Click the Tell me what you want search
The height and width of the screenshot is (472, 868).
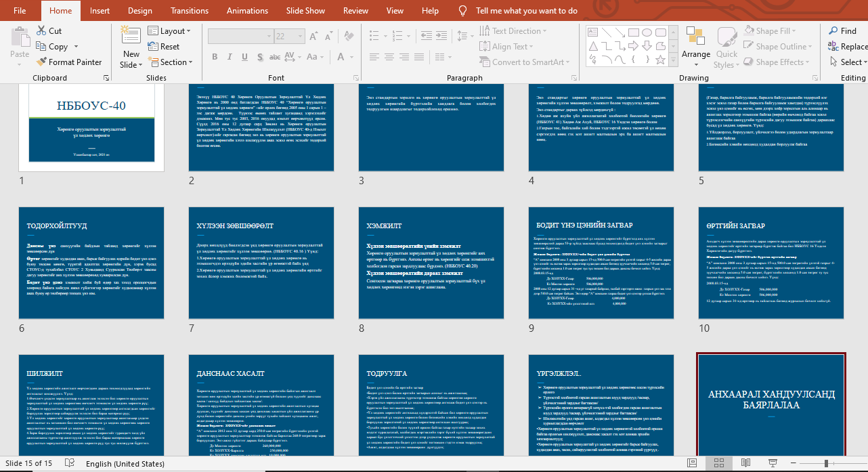point(526,11)
